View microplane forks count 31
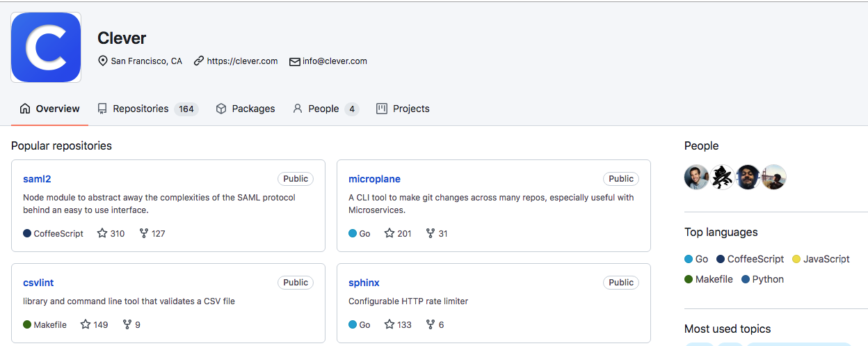 pos(443,234)
